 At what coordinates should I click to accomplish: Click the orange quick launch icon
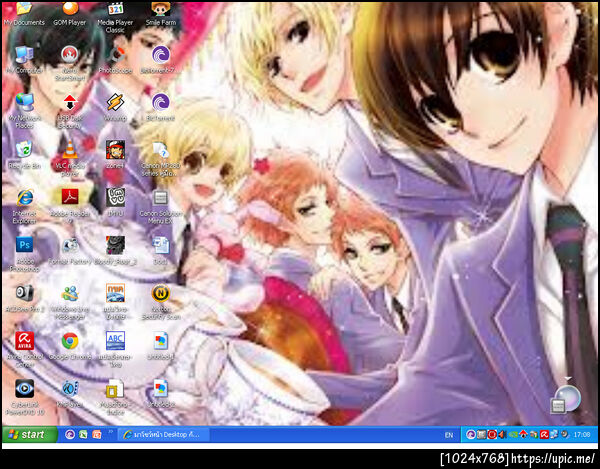click(x=97, y=435)
